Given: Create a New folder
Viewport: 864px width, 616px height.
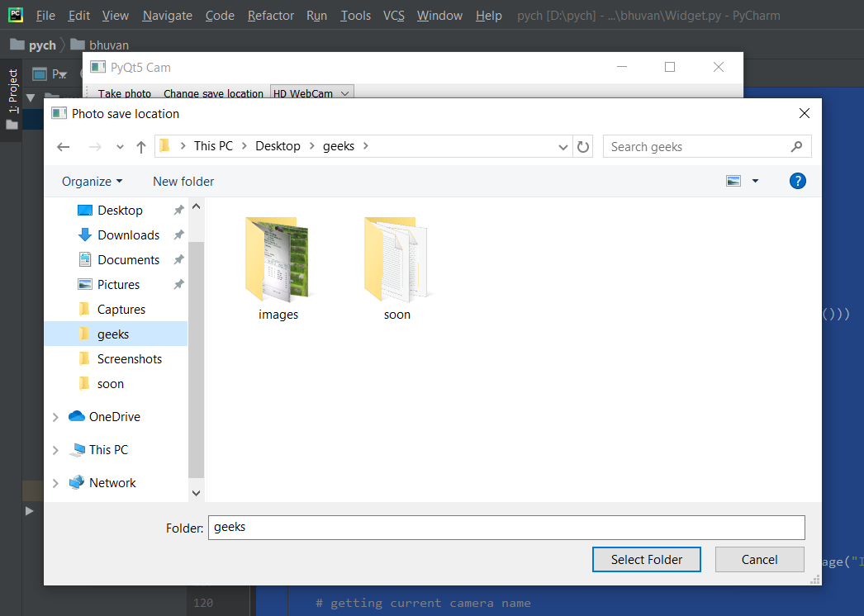Looking at the screenshot, I should tap(183, 182).
